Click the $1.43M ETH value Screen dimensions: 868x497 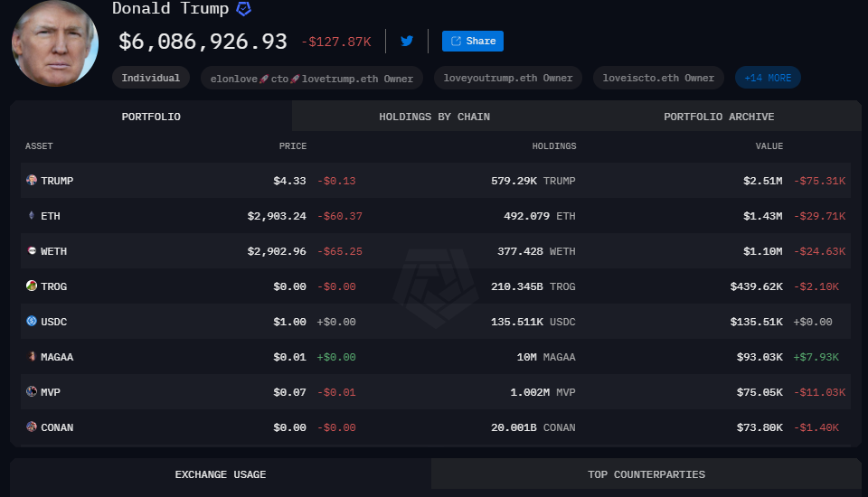coord(763,216)
